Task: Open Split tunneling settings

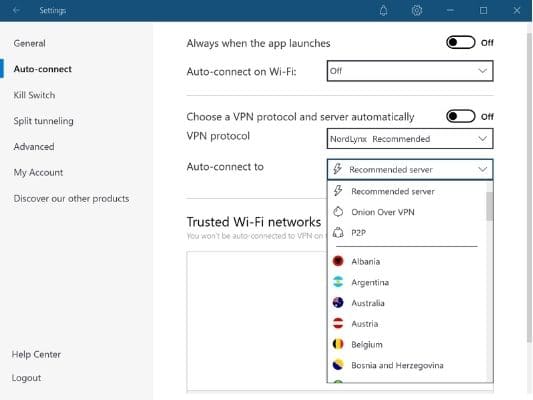Action: click(x=44, y=121)
